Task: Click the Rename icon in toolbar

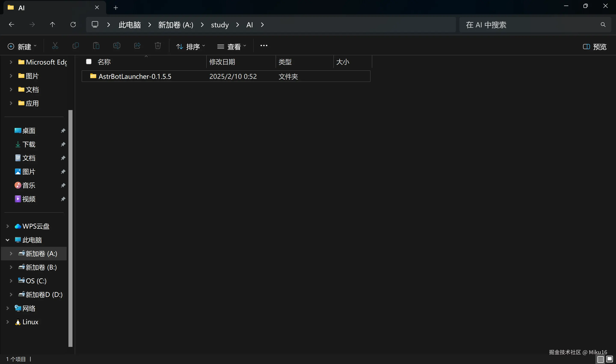Action: (x=117, y=46)
